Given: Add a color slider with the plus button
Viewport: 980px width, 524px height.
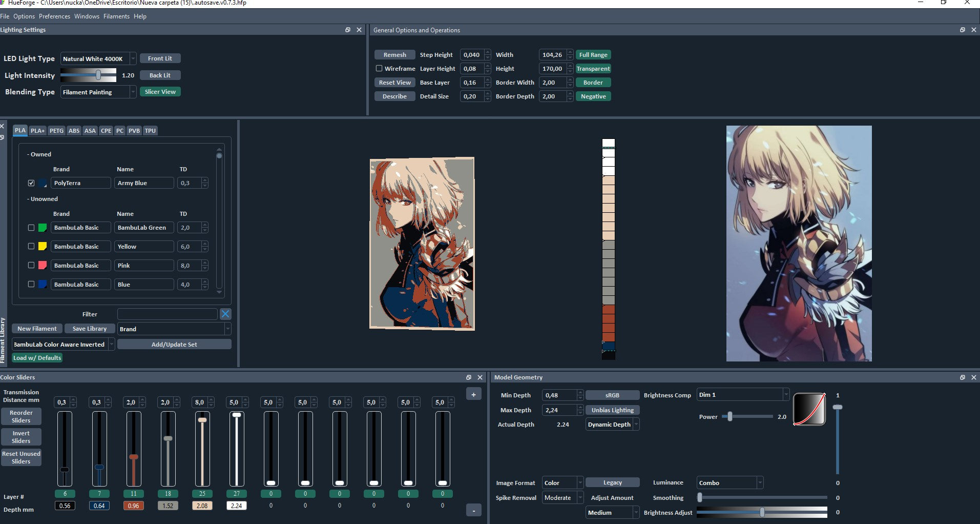Looking at the screenshot, I should (x=473, y=394).
